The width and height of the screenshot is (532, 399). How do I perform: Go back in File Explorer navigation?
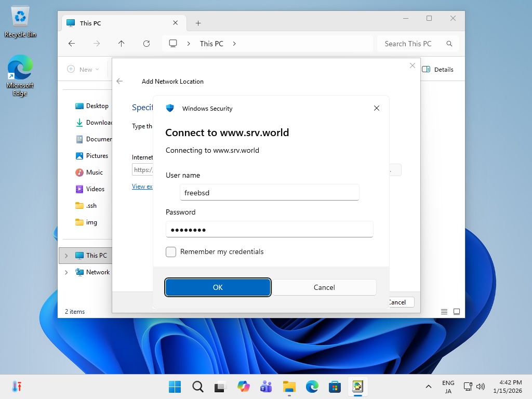pos(72,44)
